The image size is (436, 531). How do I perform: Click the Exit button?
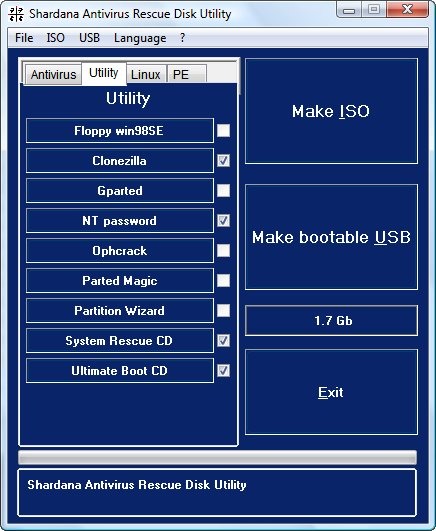point(331,392)
